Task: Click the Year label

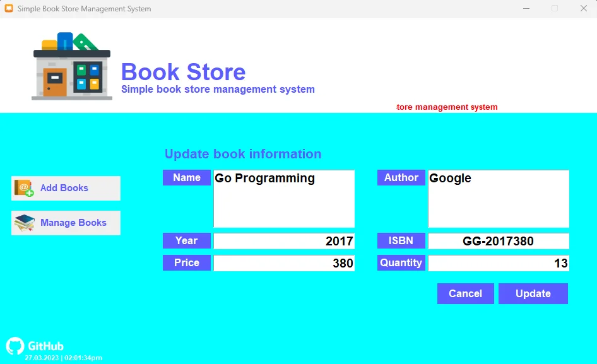Action: (187, 240)
